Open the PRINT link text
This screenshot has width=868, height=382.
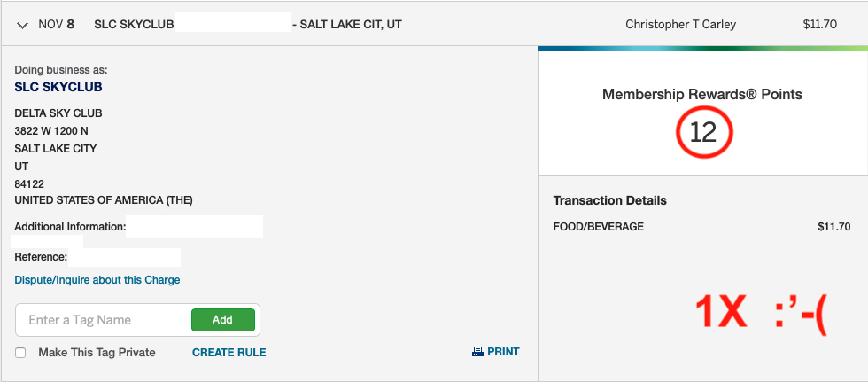point(503,352)
